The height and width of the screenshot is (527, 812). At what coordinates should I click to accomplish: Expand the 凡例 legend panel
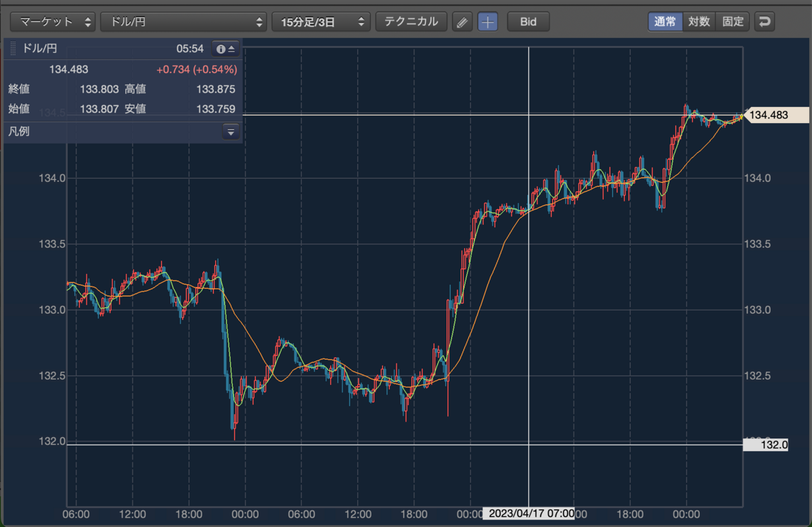point(231,132)
